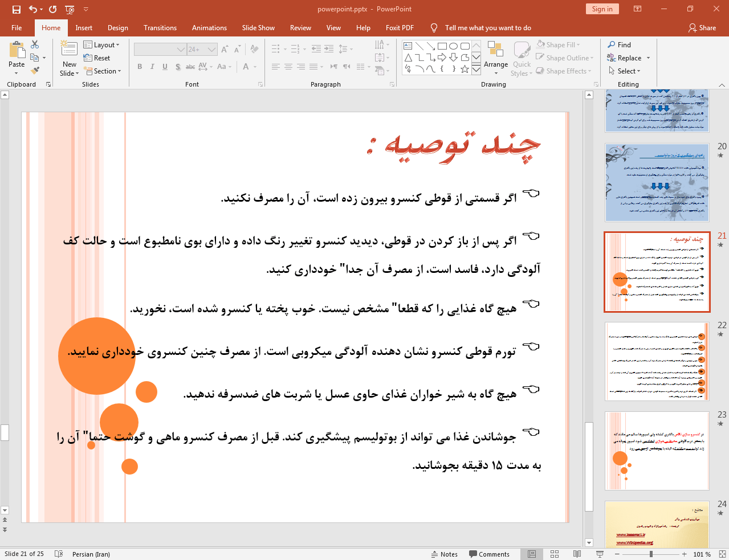
Task: Click the Format Painter brush icon
Action: [35, 71]
